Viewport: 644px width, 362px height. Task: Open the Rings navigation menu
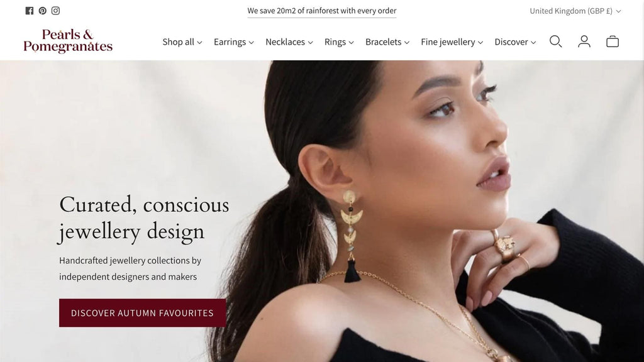point(339,42)
